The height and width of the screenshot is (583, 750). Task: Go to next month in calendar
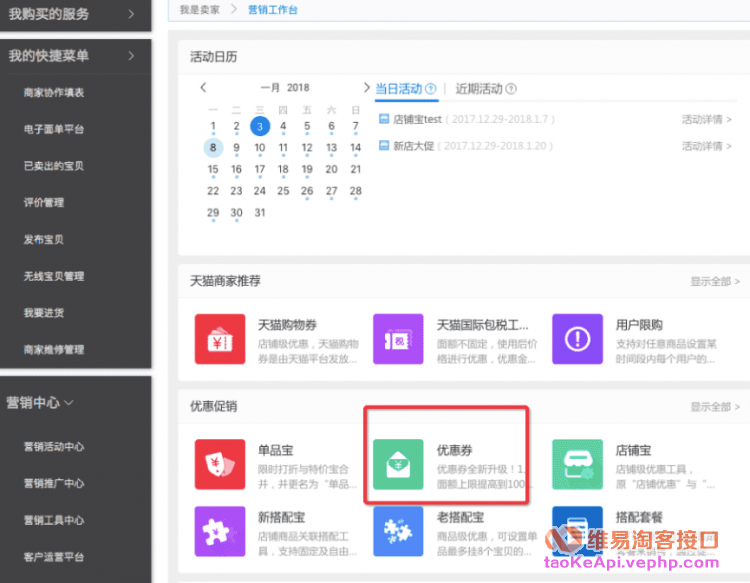pyautogui.click(x=366, y=87)
